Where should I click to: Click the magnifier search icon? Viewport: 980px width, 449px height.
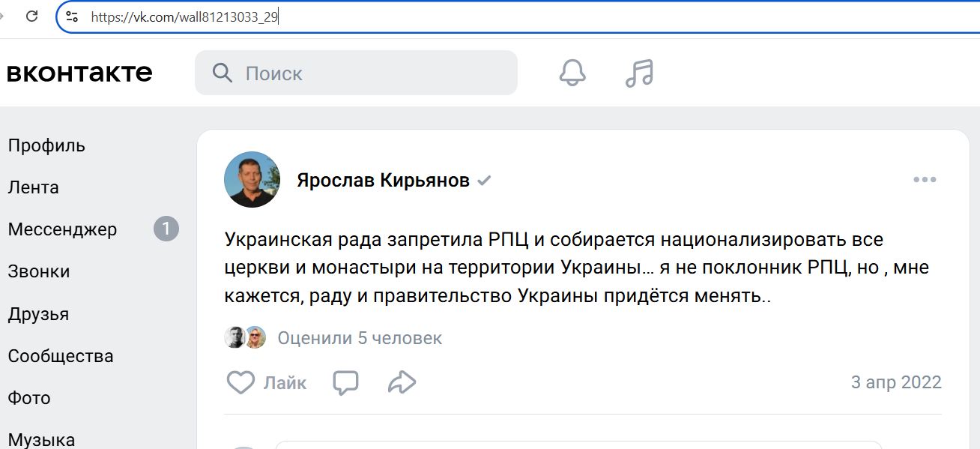click(223, 73)
